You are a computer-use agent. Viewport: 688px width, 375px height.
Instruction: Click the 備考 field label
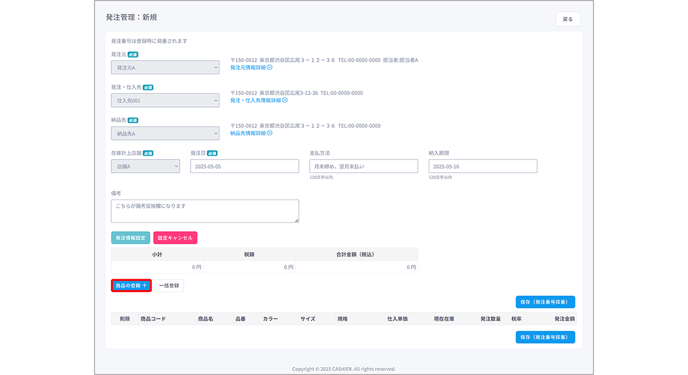click(x=116, y=193)
